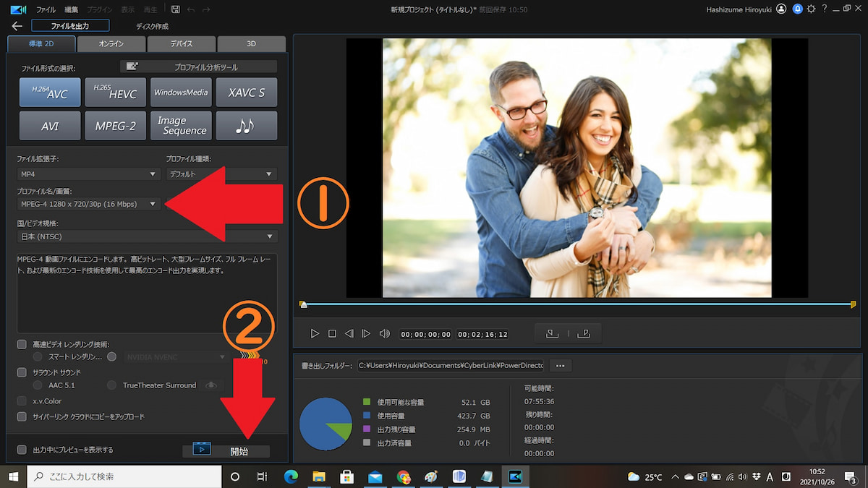The width and height of the screenshot is (868, 488).
Task: Click the back arrow icon
Action: [x=17, y=26]
